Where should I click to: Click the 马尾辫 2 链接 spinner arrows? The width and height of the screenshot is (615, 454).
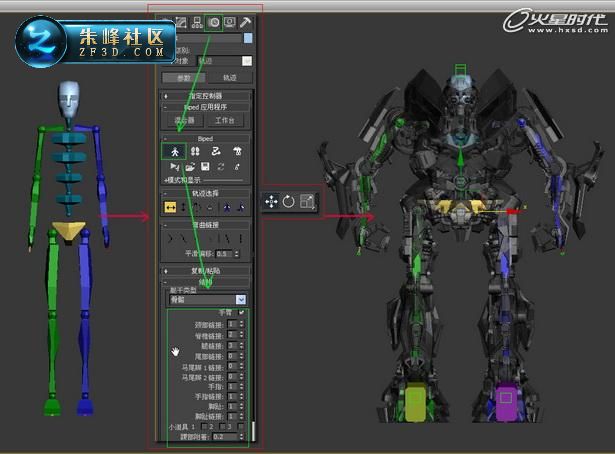[x=241, y=377]
